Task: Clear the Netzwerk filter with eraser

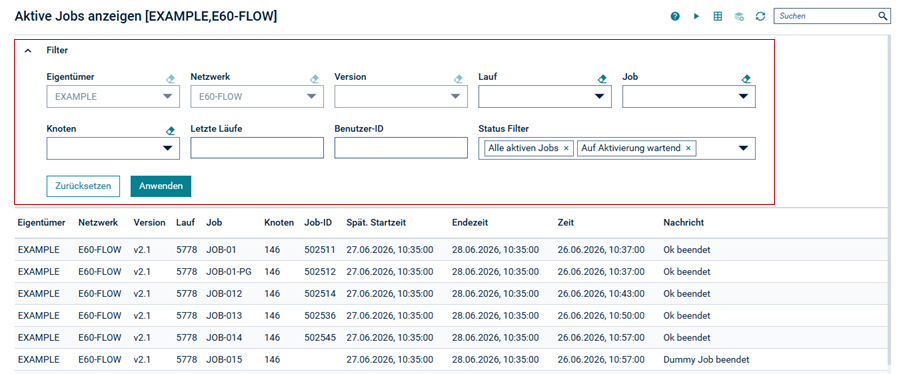Action: click(x=314, y=79)
